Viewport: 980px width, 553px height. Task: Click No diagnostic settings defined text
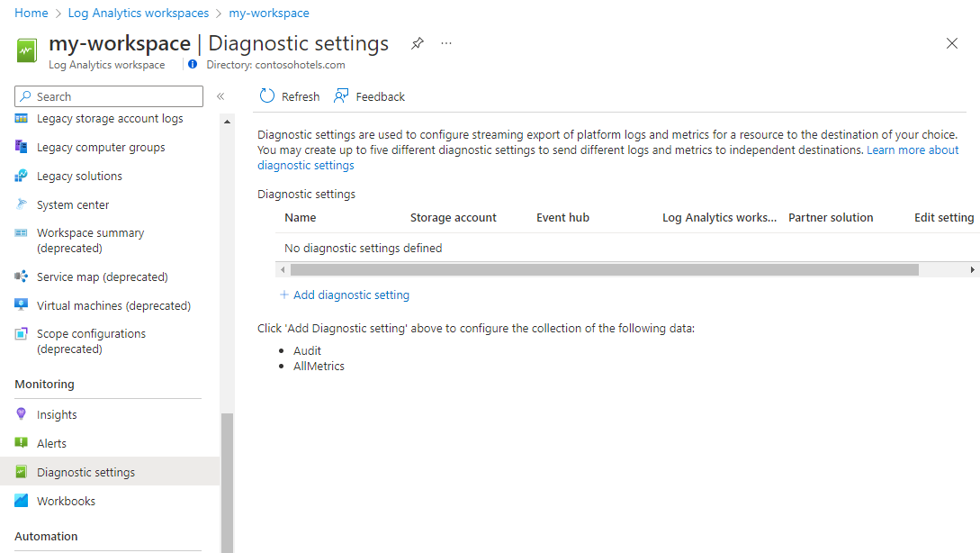(x=364, y=248)
